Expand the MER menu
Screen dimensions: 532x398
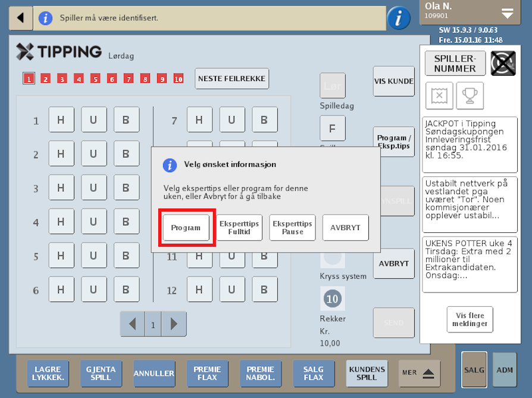[x=419, y=374]
